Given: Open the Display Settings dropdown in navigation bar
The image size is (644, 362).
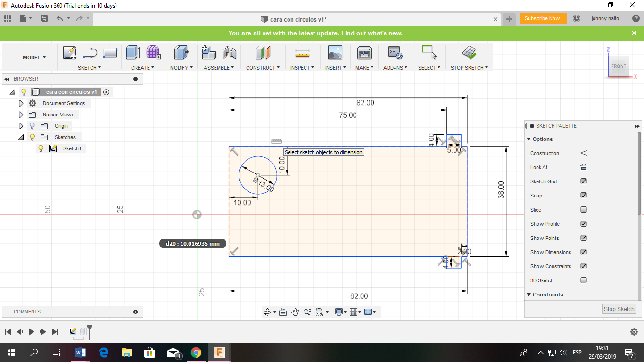Looking at the screenshot, I should 340,312.
